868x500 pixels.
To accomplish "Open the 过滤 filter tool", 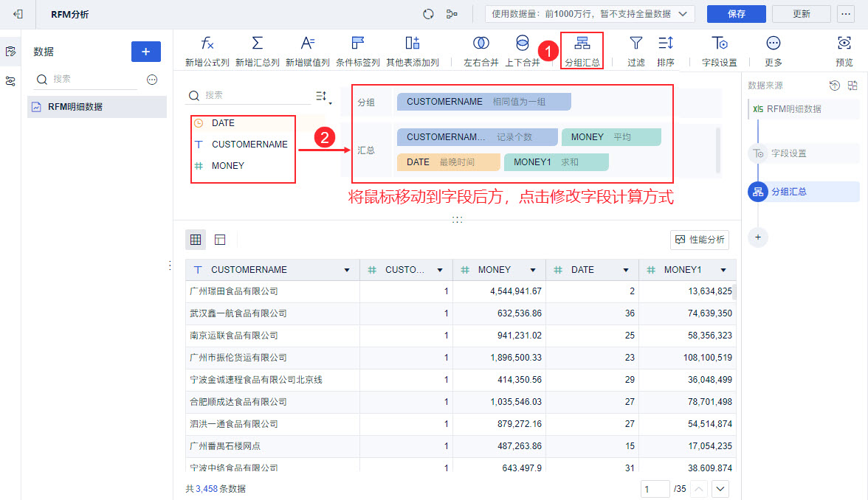I will tap(636, 51).
